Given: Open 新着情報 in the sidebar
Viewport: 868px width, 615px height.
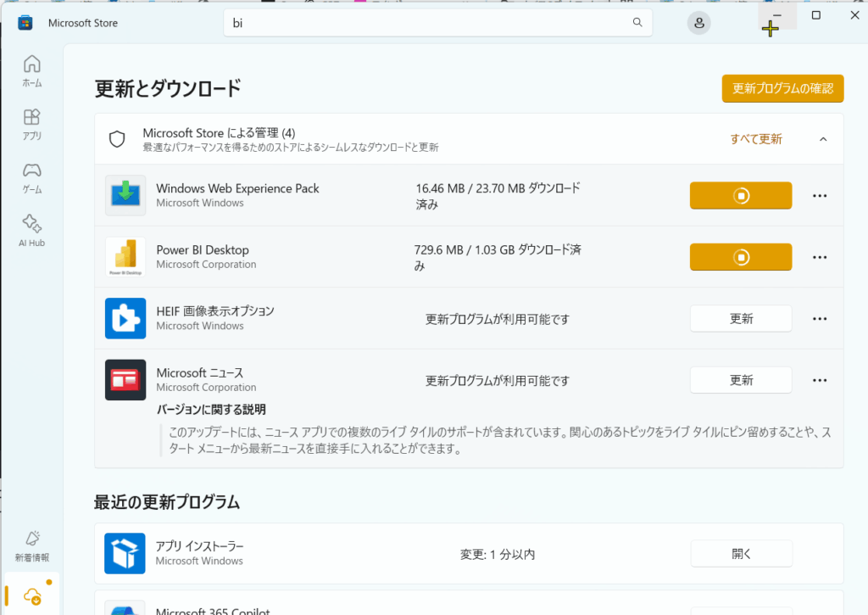Looking at the screenshot, I should [31, 546].
